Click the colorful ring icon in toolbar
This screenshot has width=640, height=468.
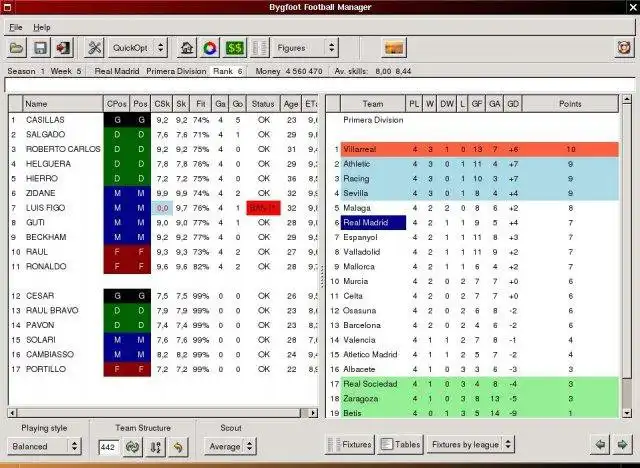coord(210,48)
